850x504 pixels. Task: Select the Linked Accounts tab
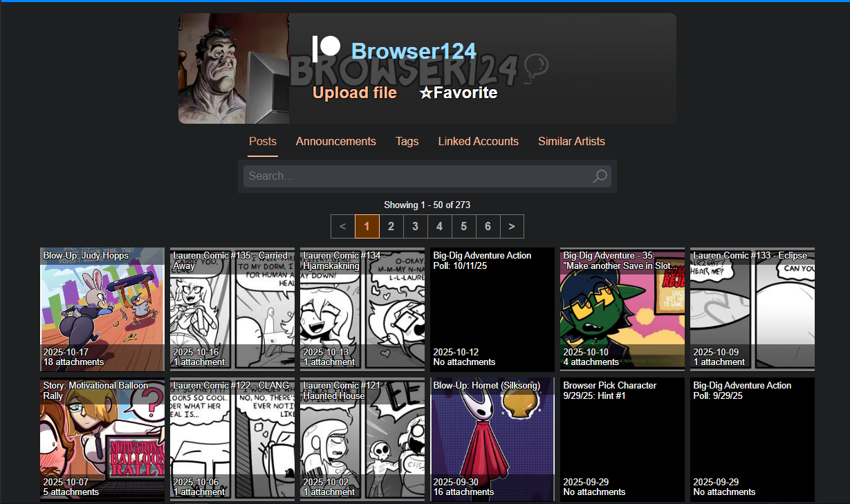click(479, 141)
